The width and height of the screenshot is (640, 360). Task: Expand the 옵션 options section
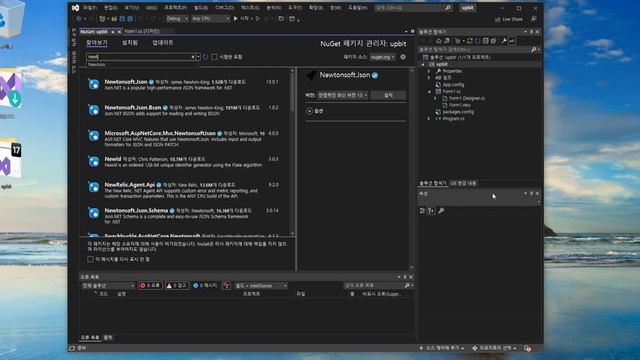[x=309, y=111]
